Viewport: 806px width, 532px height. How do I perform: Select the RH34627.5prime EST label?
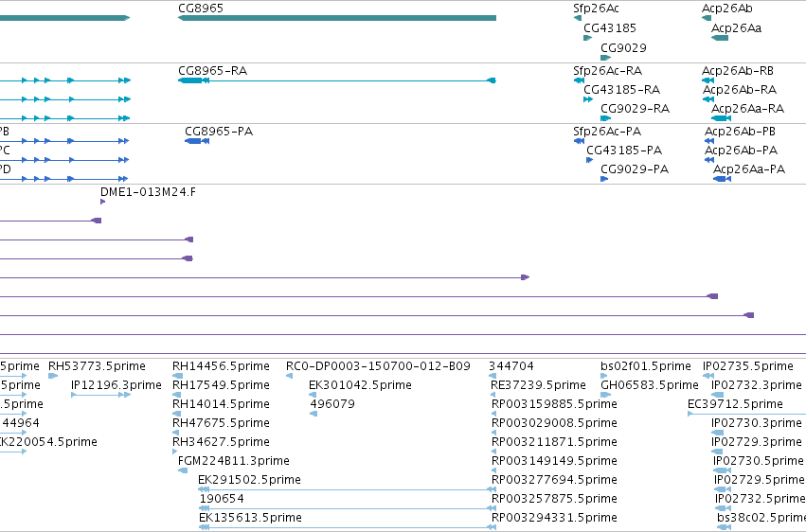[221, 442]
